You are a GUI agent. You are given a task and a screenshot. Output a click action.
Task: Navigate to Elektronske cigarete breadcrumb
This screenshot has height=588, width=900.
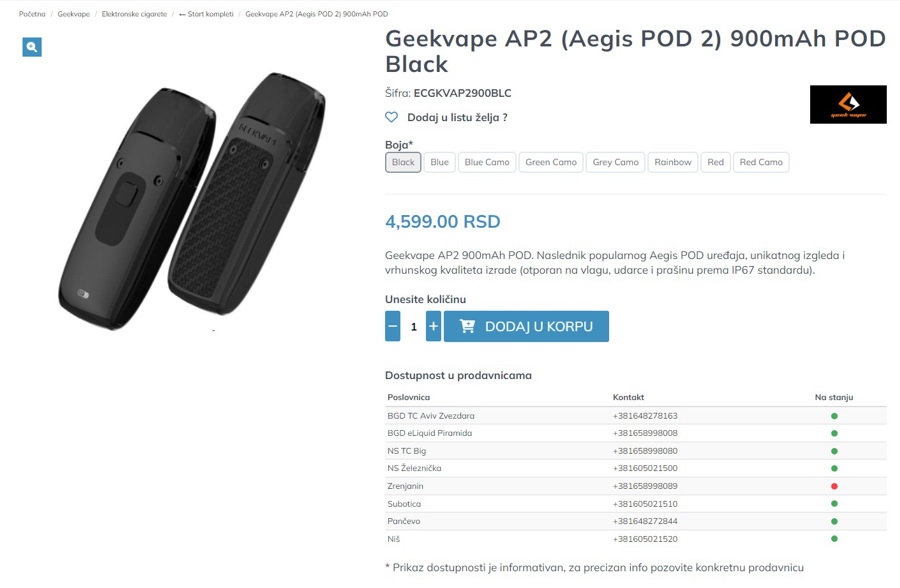click(134, 14)
